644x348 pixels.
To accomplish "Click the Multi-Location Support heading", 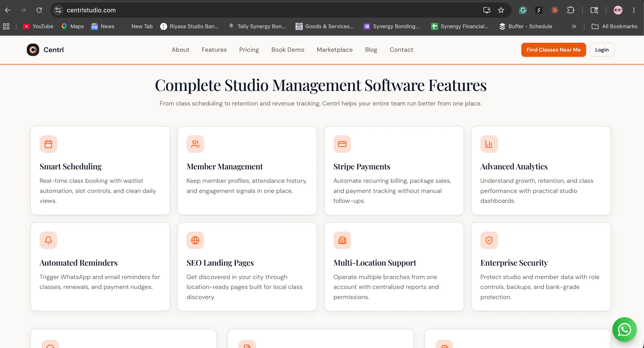I will click(375, 263).
